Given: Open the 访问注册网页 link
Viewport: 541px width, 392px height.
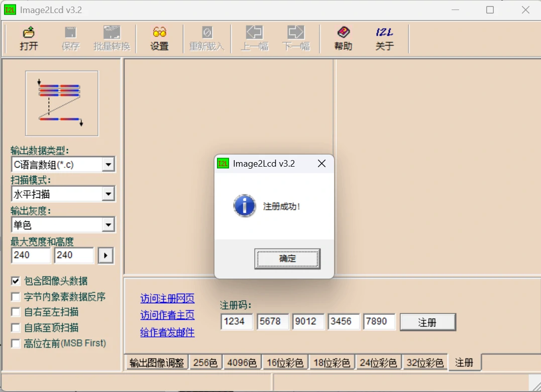Looking at the screenshot, I should tap(167, 299).
